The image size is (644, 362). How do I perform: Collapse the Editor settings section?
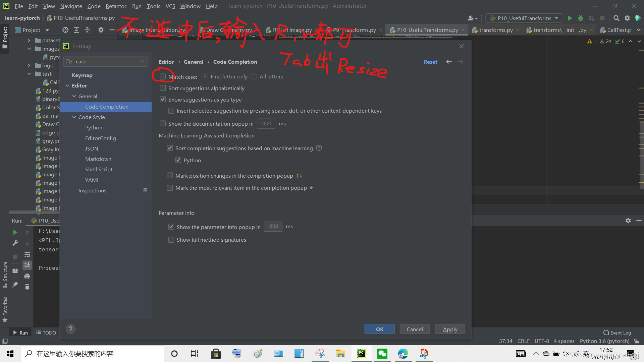tap(67, 86)
